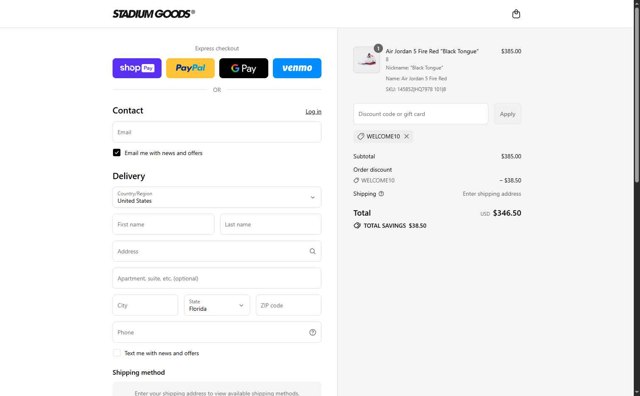Focus the Email input field
This screenshot has height=396, width=640.
[217, 132]
